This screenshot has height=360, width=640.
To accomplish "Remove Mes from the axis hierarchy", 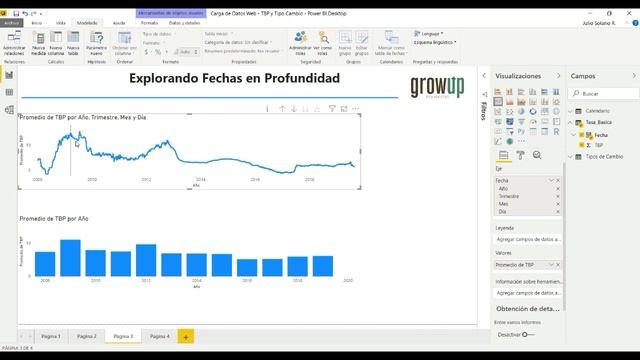I will pyautogui.click(x=558, y=204).
